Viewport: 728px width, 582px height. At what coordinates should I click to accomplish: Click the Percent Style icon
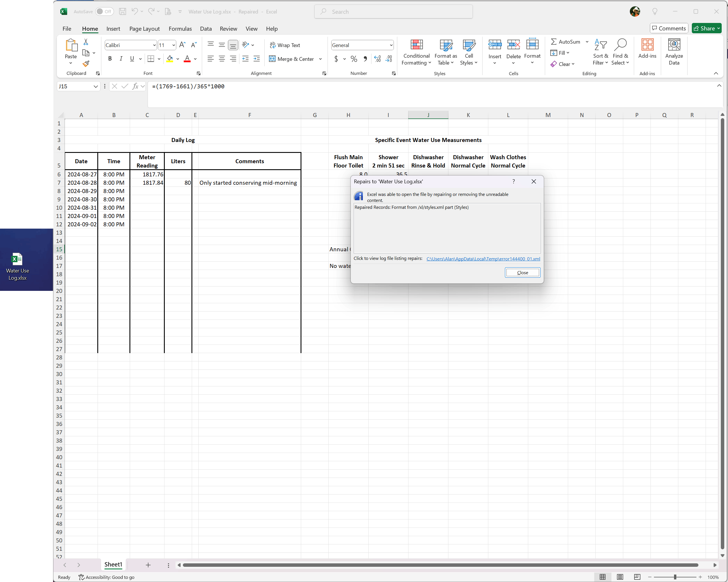tap(354, 59)
